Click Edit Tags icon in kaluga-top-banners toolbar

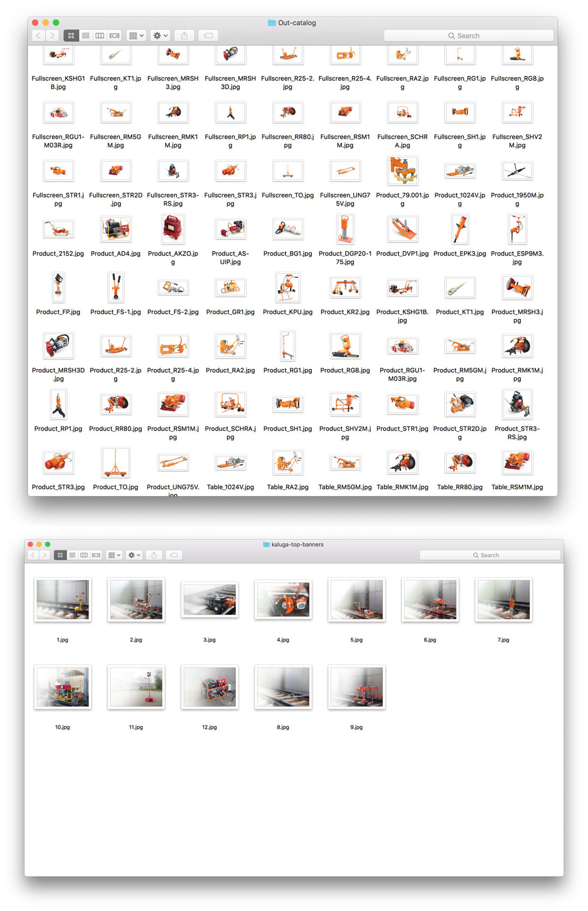coord(174,555)
